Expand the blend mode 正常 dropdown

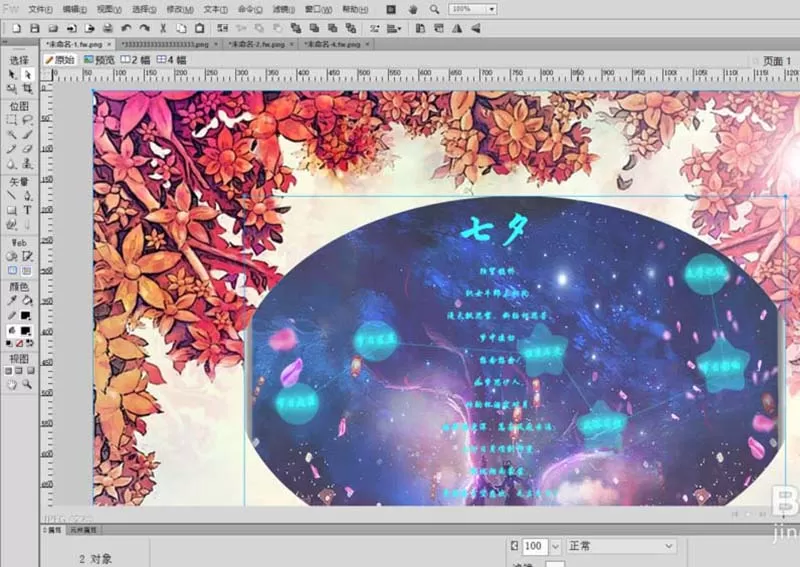click(x=621, y=546)
